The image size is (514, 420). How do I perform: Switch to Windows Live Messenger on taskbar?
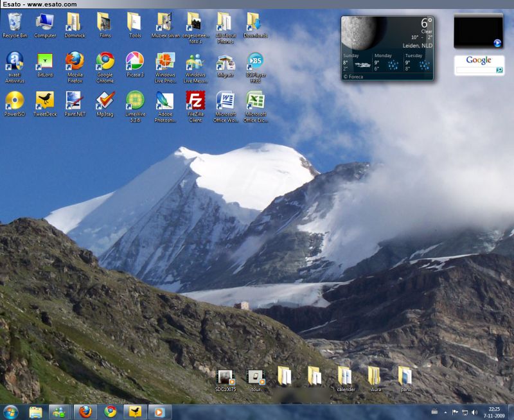[59, 412]
